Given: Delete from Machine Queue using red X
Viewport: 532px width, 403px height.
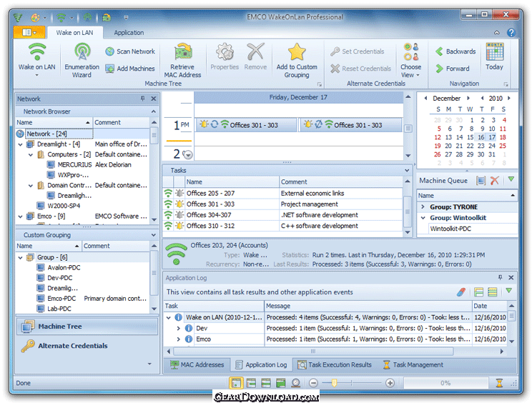Looking at the screenshot, I should [x=494, y=181].
